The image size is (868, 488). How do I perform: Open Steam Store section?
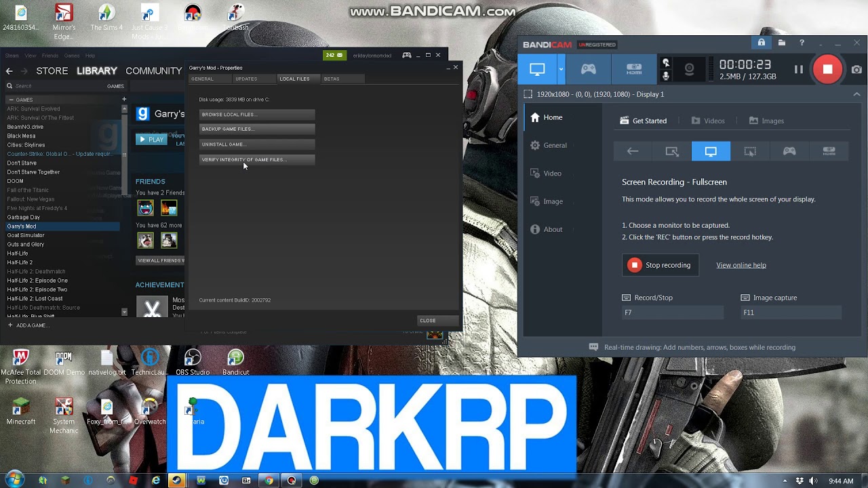point(52,70)
